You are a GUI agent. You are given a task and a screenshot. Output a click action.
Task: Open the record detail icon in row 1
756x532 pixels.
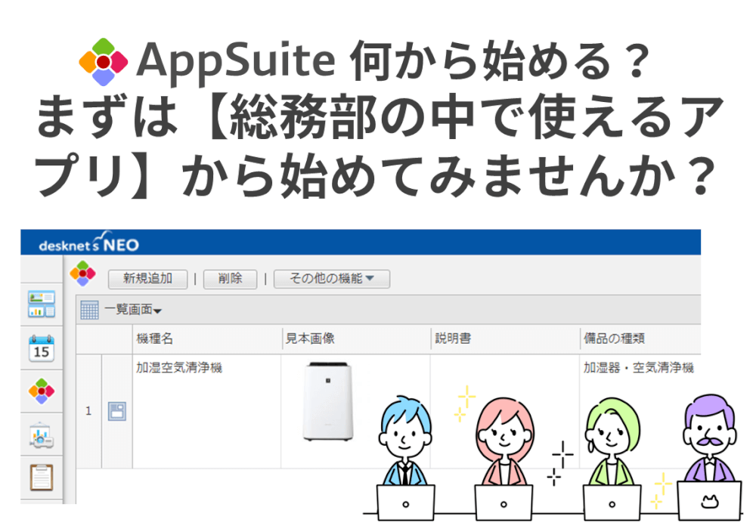[x=116, y=410]
